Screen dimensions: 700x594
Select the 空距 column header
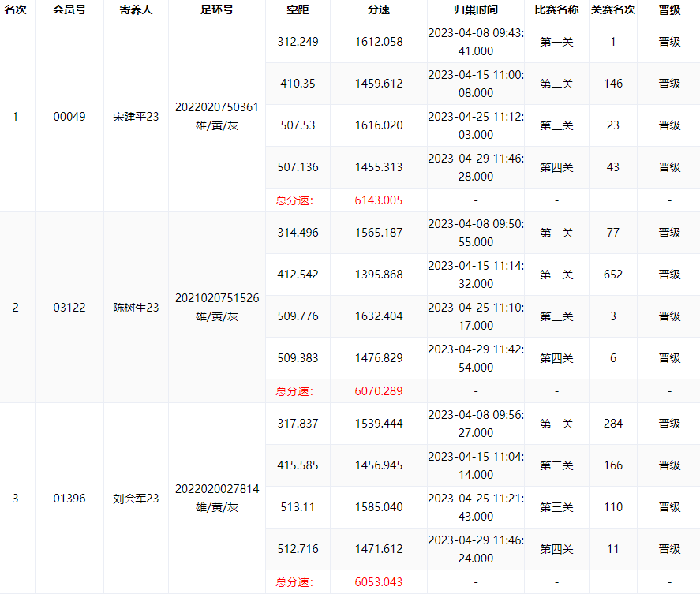(x=298, y=9)
